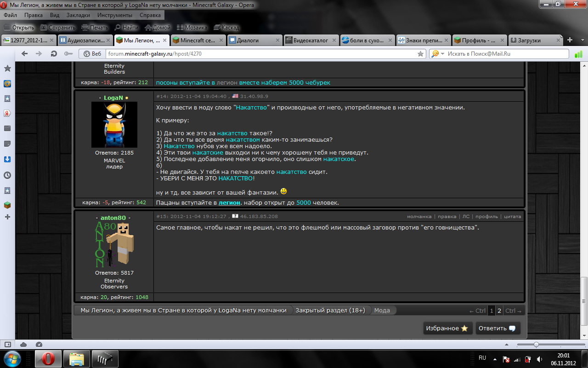Click anton80's avatar image
The height and width of the screenshot is (368, 588).
click(x=114, y=245)
